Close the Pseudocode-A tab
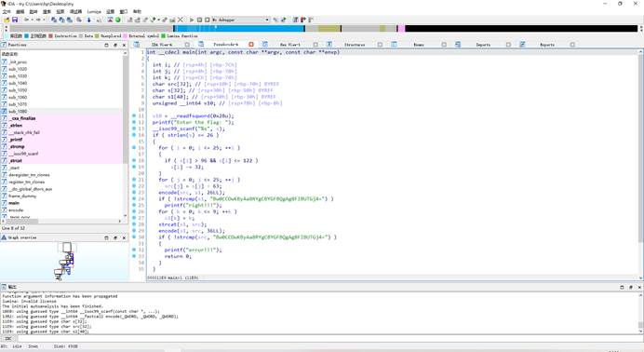 coord(251,45)
